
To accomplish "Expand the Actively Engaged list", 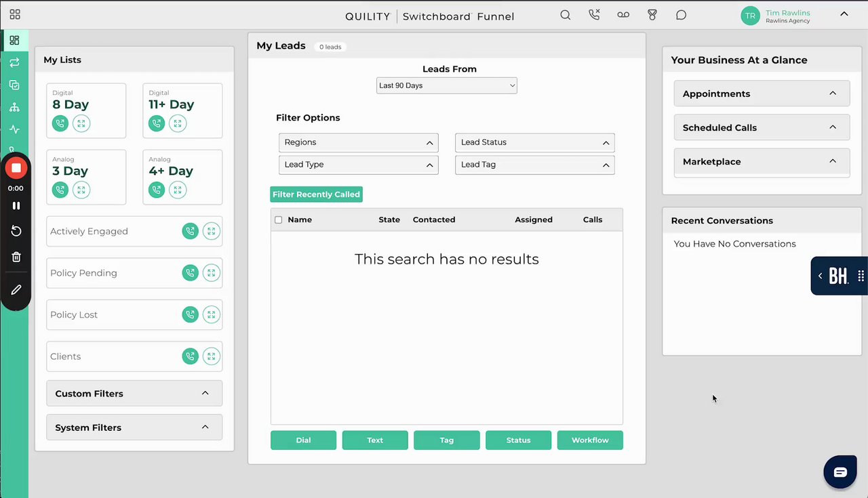I will (x=212, y=232).
